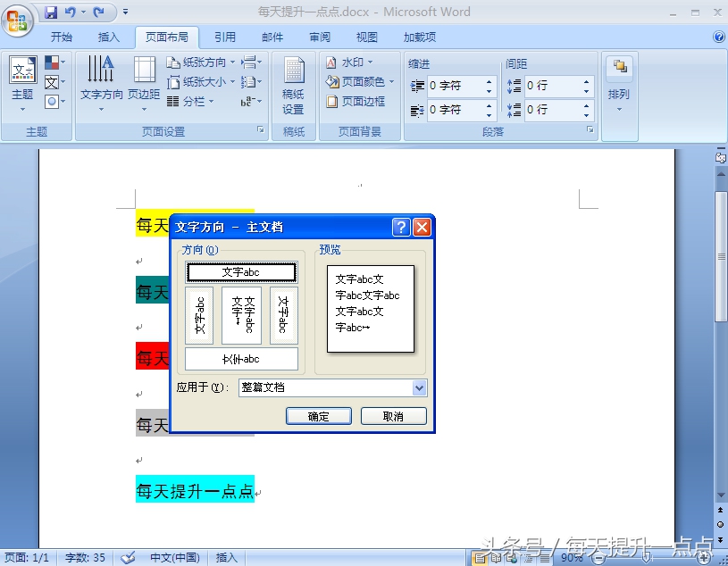This screenshot has width=728, height=566.
Task: Open the 加载项 tab
Action: pyautogui.click(x=420, y=37)
